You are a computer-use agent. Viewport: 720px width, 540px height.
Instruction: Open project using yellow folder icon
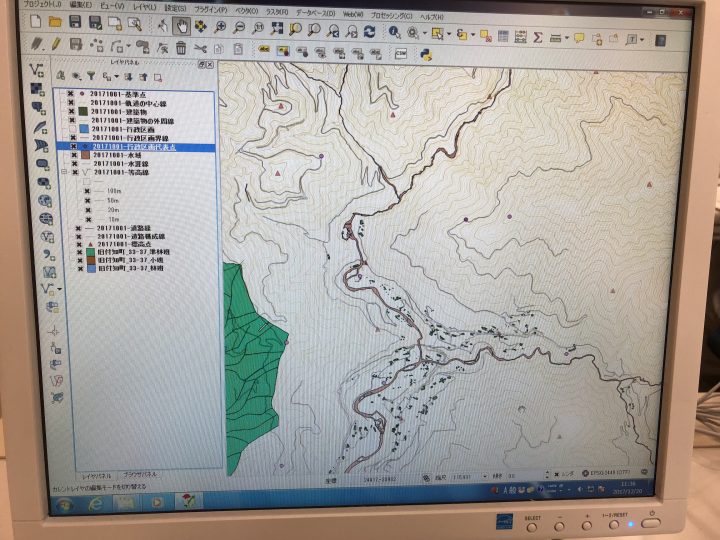click(55, 22)
